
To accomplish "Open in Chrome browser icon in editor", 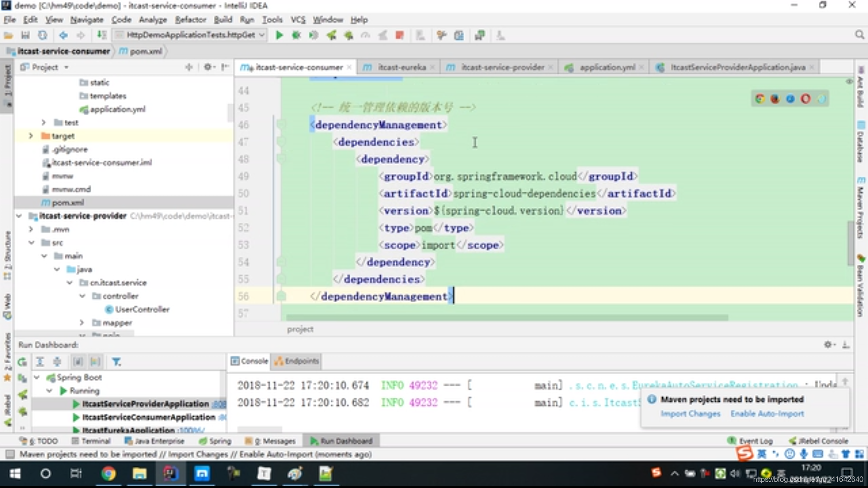I will click(759, 99).
